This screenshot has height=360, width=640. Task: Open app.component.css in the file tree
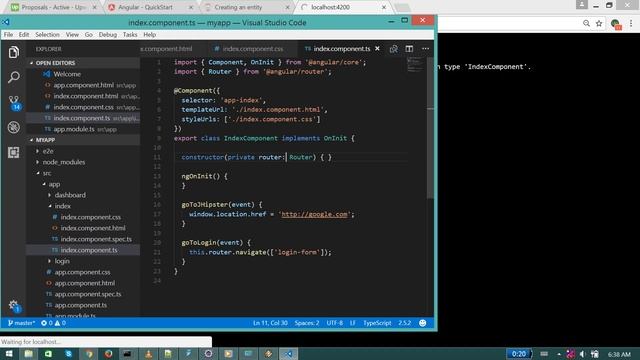(83, 272)
